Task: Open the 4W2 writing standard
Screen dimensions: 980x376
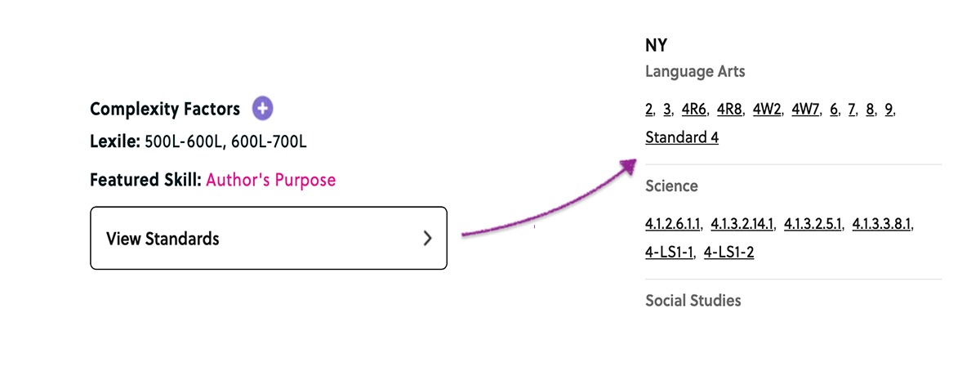Action: [x=767, y=110]
